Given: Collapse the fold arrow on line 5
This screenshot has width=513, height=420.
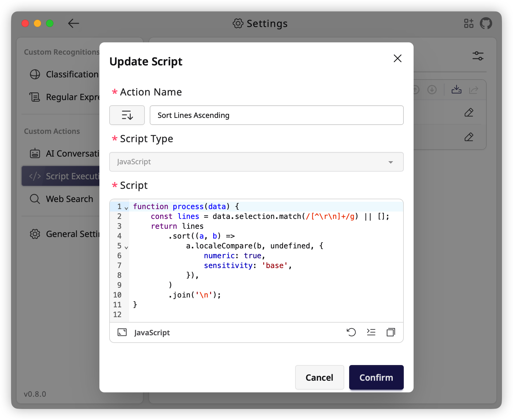Looking at the screenshot, I should pyautogui.click(x=126, y=247).
